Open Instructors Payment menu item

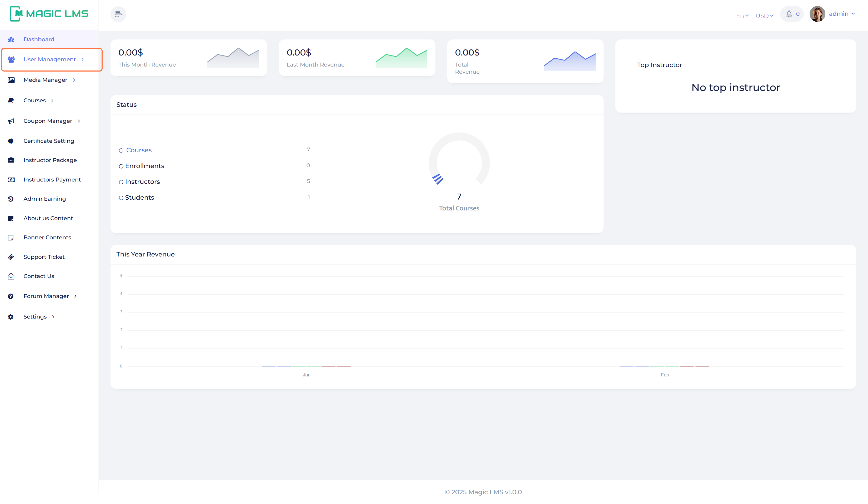coord(52,179)
